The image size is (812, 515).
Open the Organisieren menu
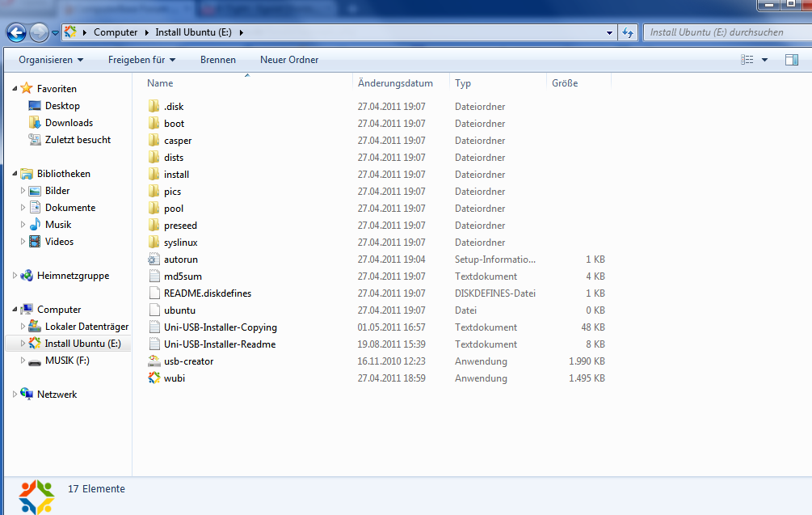(x=51, y=60)
